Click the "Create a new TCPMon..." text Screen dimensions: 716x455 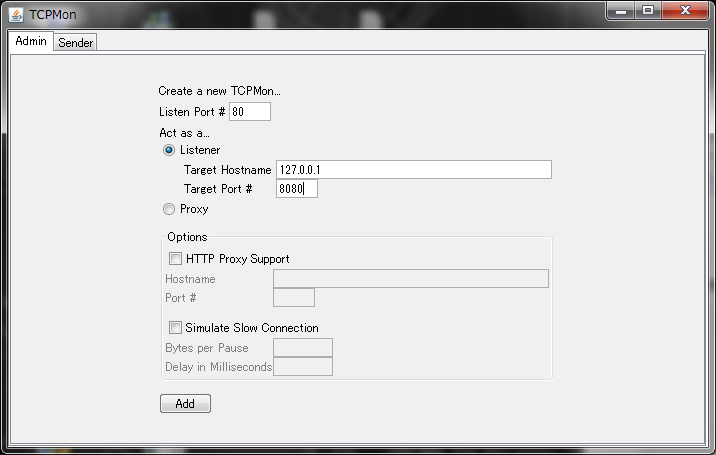coord(219,91)
